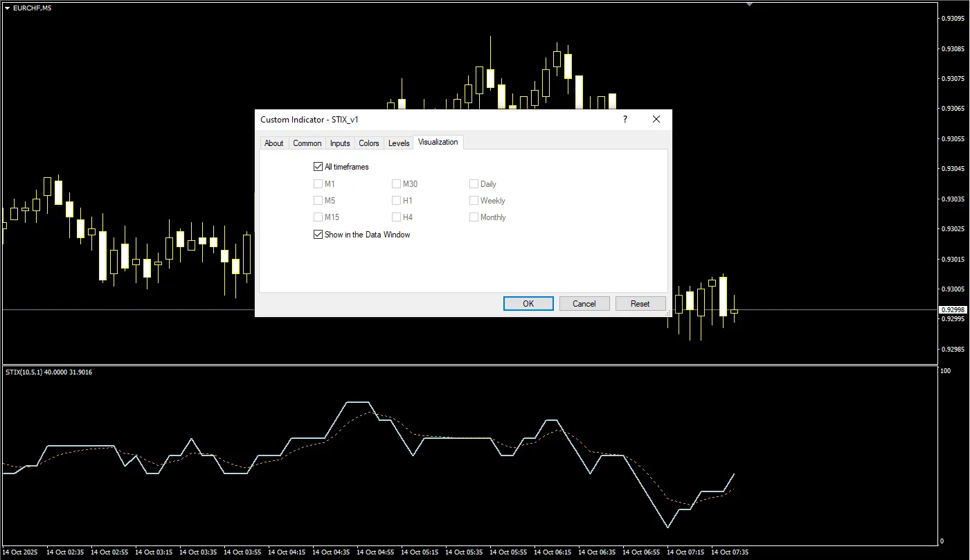The height and width of the screenshot is (560, 970).
Task: Tick the M1 timeframe checkbox
Action: coord(318,184)
